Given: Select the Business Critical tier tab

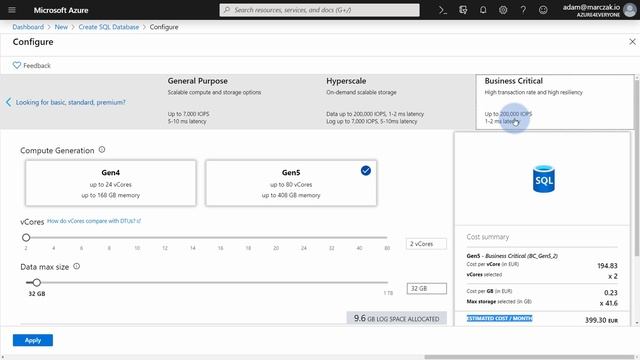Looking at the screenshot, I should click(555, 102).
